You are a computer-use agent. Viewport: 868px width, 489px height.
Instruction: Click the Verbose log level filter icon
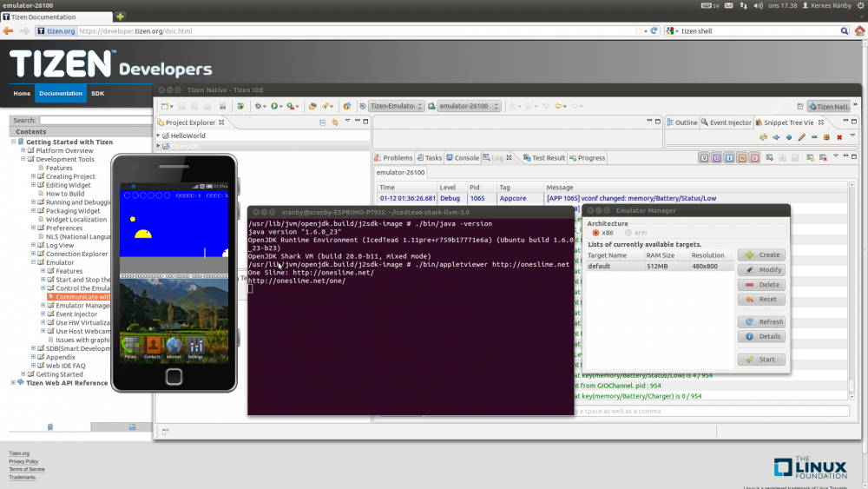(x=704, y=158)
